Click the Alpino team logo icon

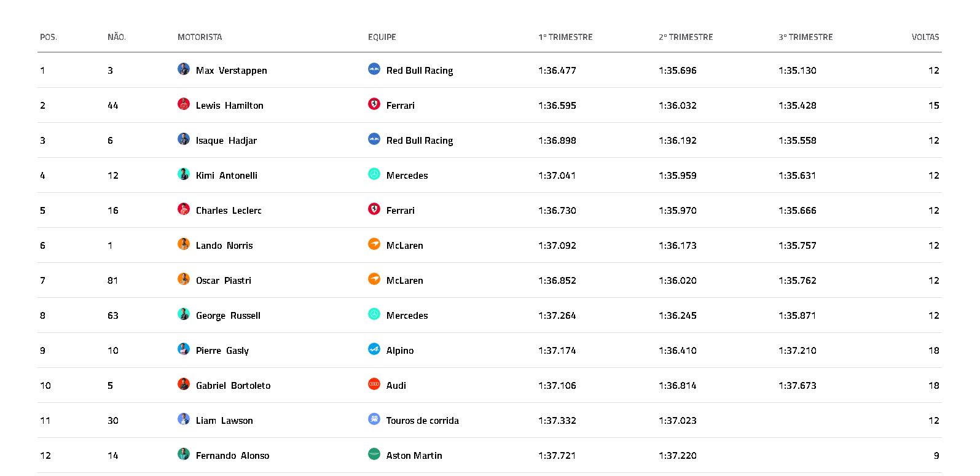(374, 349)
